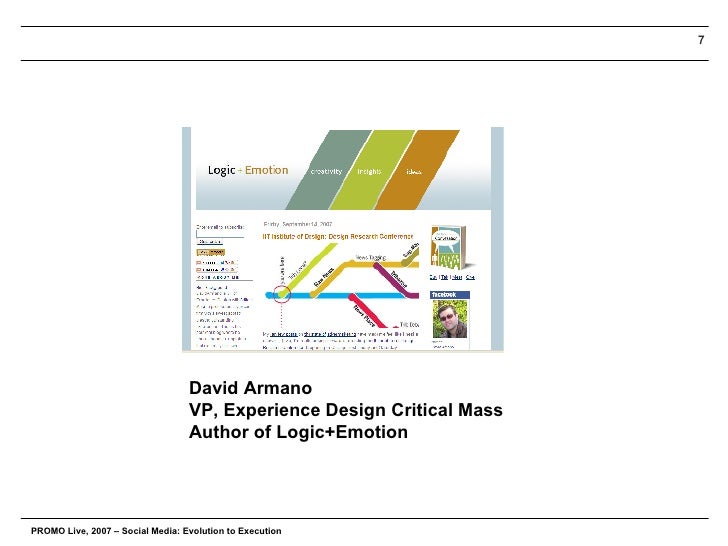Click the 'More About Me' sidebar heading

218,277
